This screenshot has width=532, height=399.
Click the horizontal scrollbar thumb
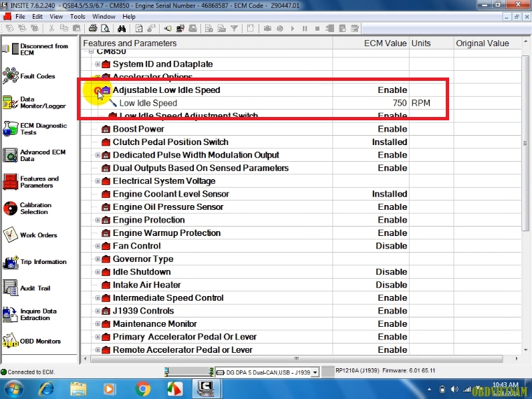tap(297, 359)
